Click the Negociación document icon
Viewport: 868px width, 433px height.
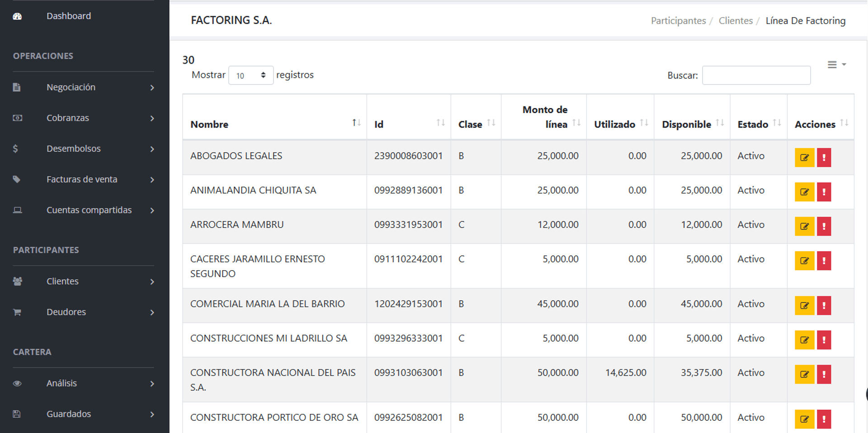(x=17, y=87)
